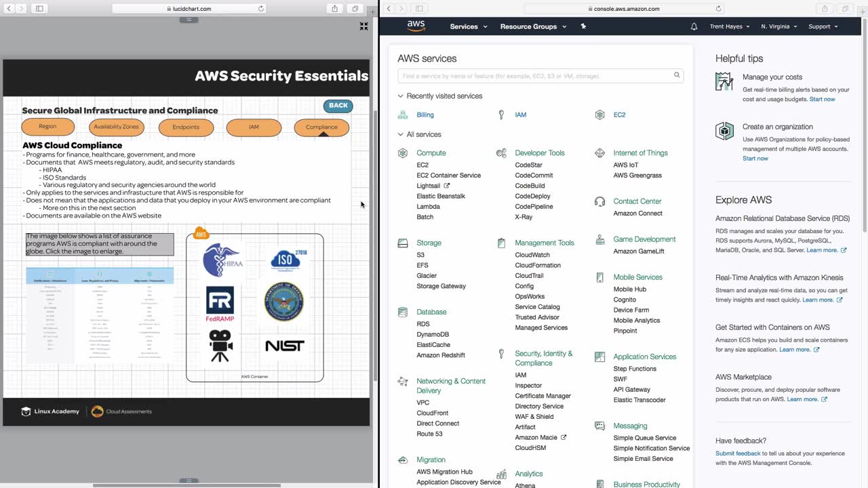Collapse the Recently visited services section
This screenshot has height=488, width=868.
pos(440,96)
